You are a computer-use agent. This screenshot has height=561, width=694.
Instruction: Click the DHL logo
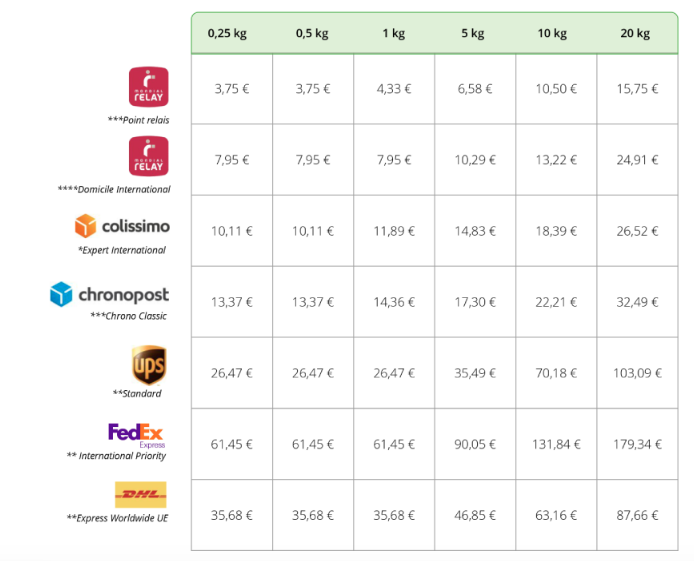(x=141, y=494)
